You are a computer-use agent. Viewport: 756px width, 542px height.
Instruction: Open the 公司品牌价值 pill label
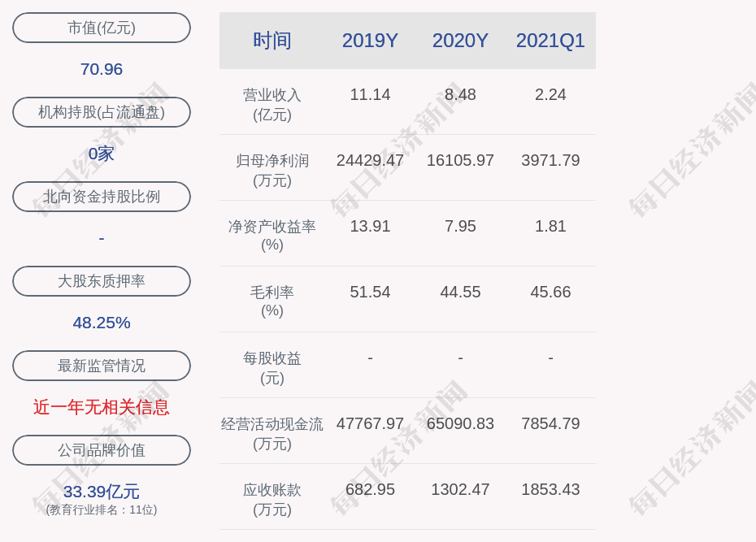102,450
